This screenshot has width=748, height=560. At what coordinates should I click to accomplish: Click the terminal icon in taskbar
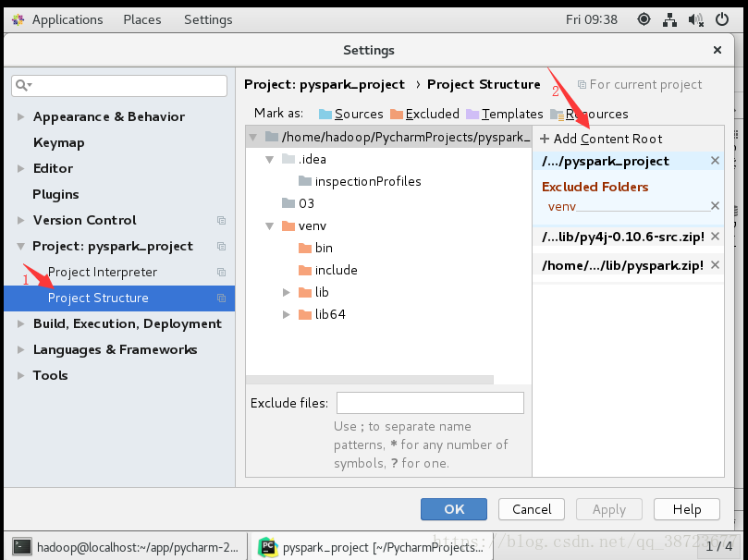[22, 547]
